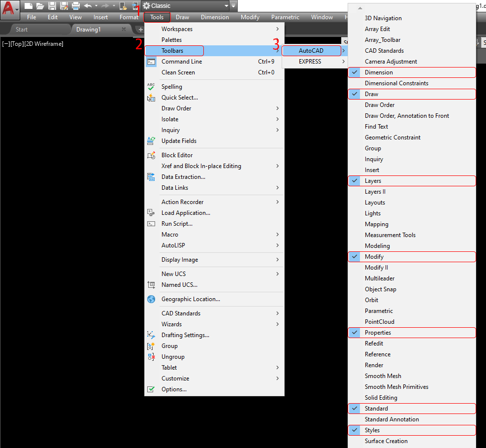Viewport: 486px width, 448px height.
Task: Toggle the Command Line display
Action: pyautogui.click(x=214, y=62)
